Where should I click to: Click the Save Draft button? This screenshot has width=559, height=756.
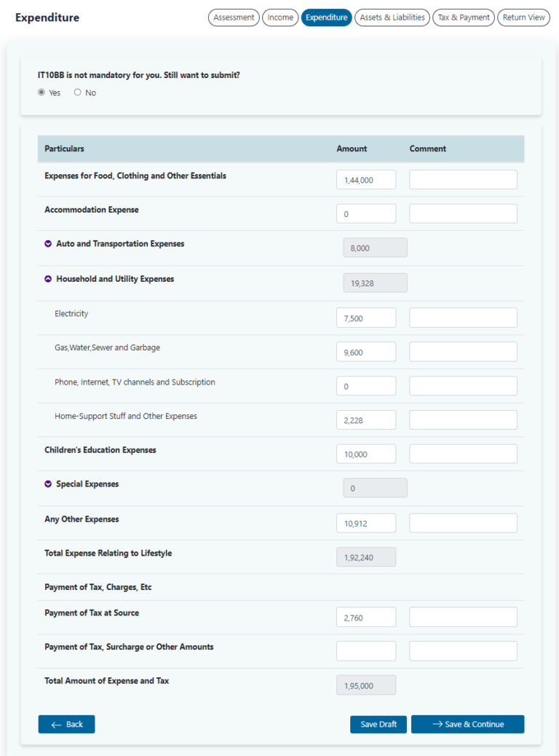[x=378, y=724]
